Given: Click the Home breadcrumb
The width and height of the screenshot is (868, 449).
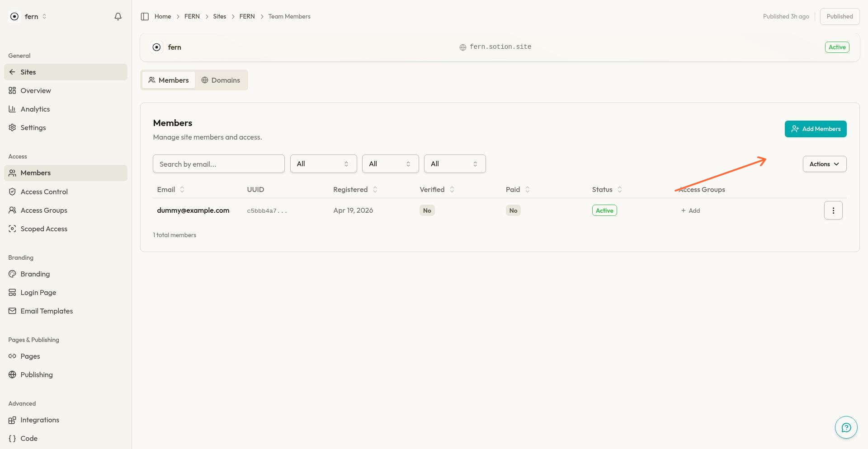Looking at the screenshot, I should (x=163, y=16).
